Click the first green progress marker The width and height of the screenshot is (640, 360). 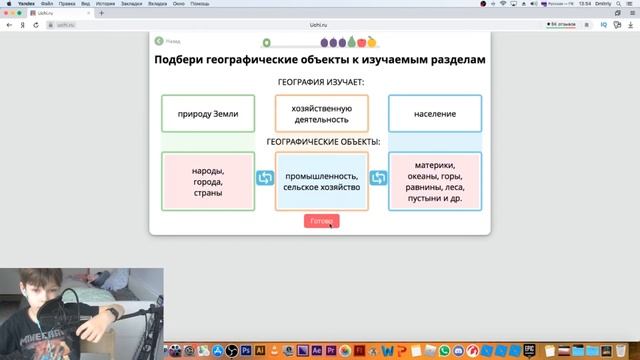(267, 42)
